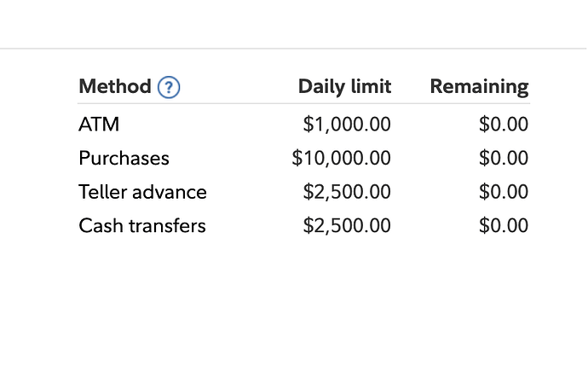The image size is (588, 366).
Task: Click the horizontal separator line above the table
Action: (294, 49)
